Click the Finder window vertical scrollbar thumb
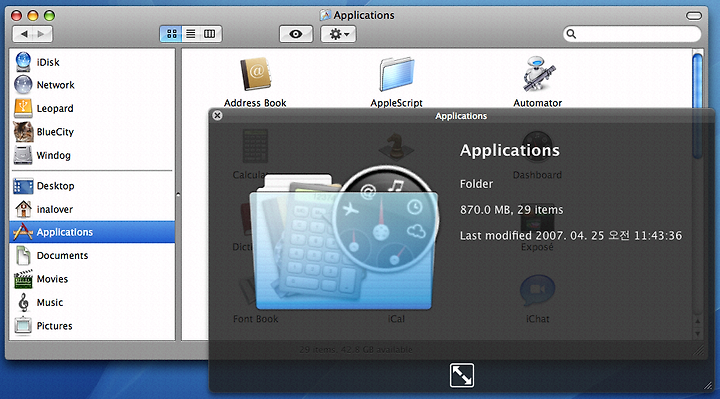This screenshot has width=720, height=399. (698, 107)
